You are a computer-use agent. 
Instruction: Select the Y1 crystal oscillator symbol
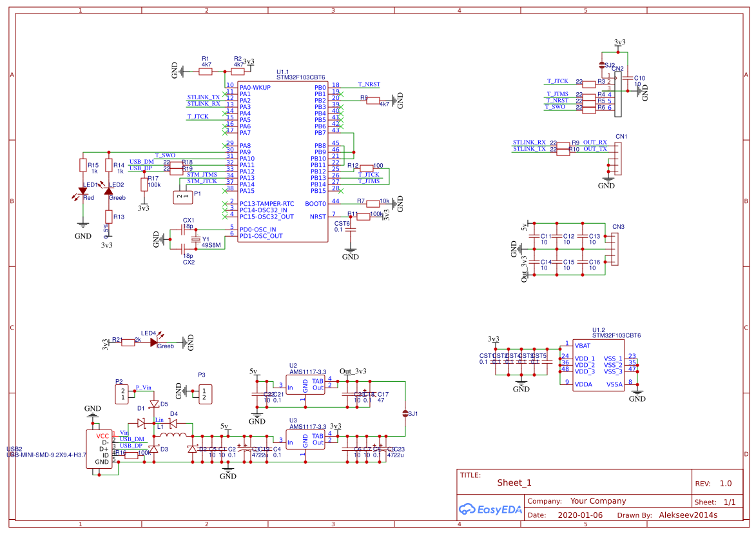pyautogui.click(x=195, y=239)
